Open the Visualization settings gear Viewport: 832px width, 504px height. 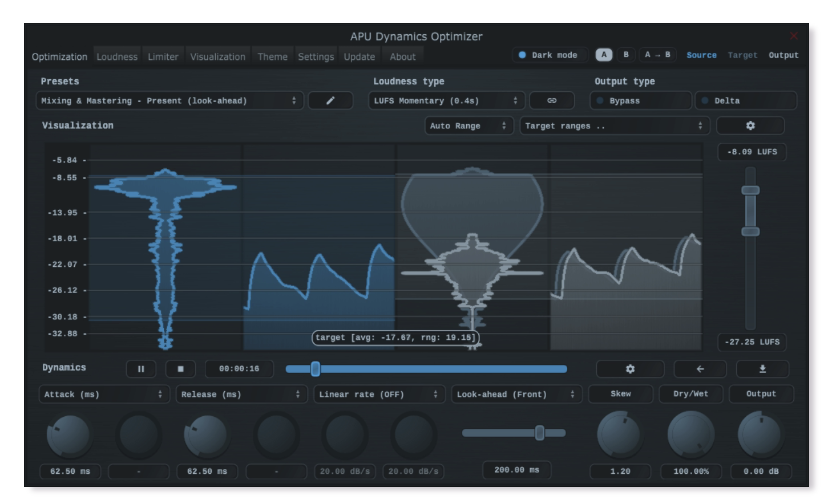click(752, 125)
